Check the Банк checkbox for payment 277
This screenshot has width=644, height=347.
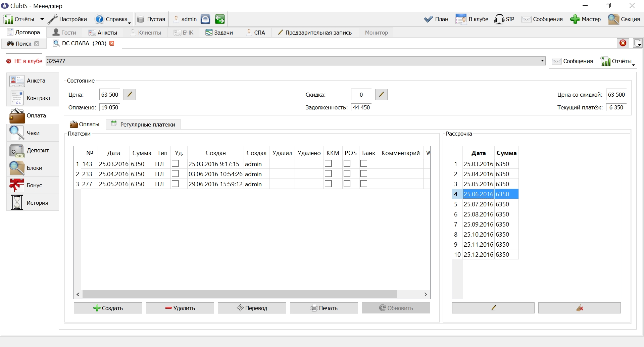pos(364,184)
